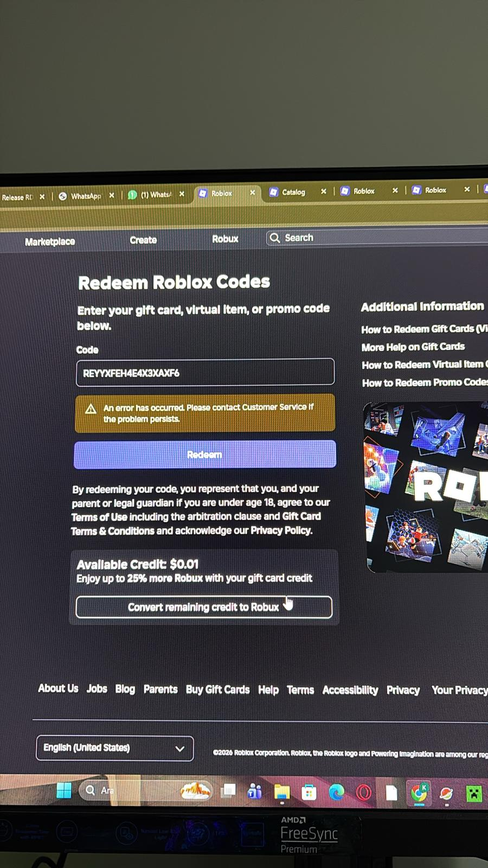This screenshot has height=868, width=488.
Task: Click Convert remaining credit to Robux
Action: (x=204, y=607)
